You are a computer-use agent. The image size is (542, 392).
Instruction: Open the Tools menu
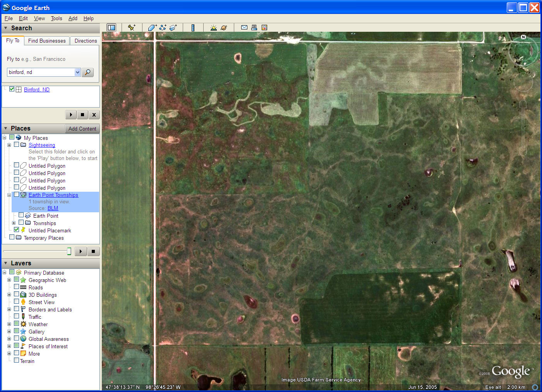[x=57, y=18]
